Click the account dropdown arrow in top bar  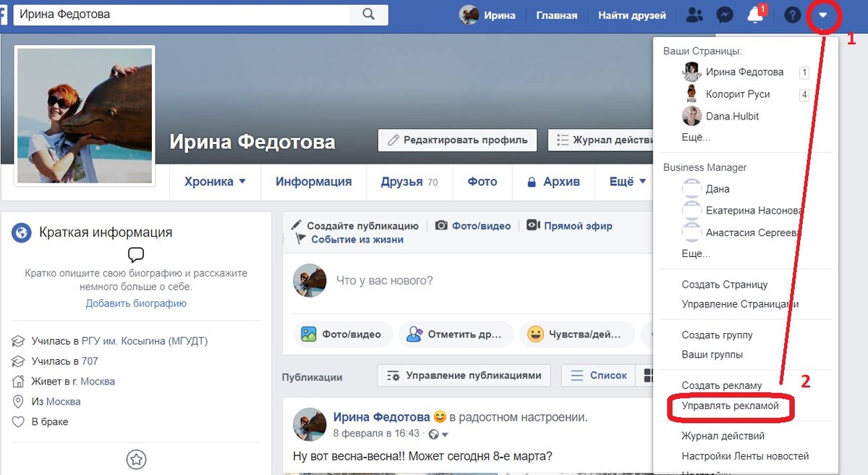pos(823,14)
